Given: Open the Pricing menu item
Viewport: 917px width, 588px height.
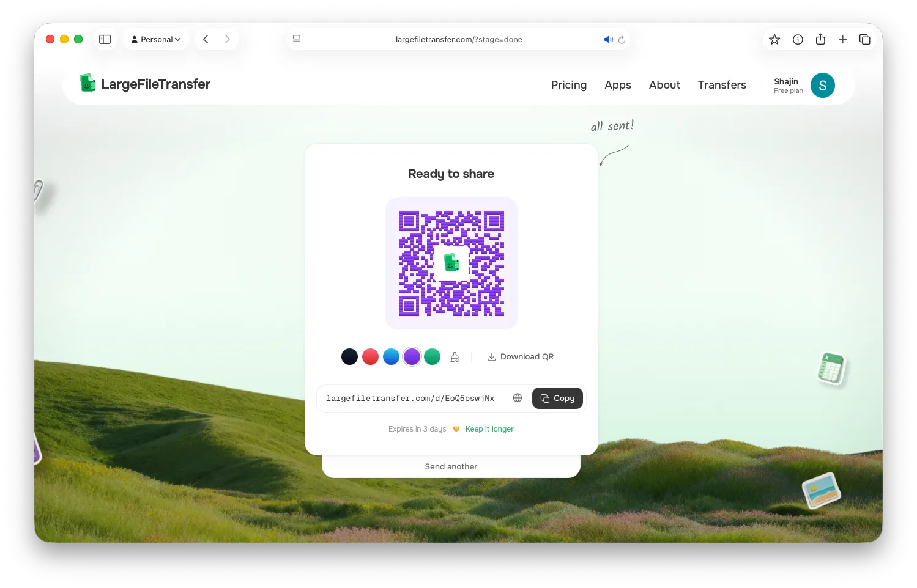Looking at the screenshot, I should pos(569,85).
